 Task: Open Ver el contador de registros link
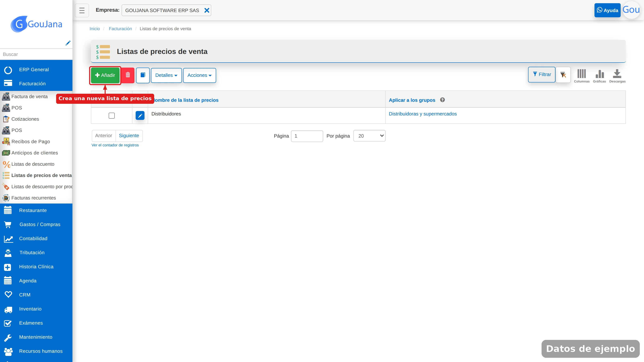click(115, 145)
